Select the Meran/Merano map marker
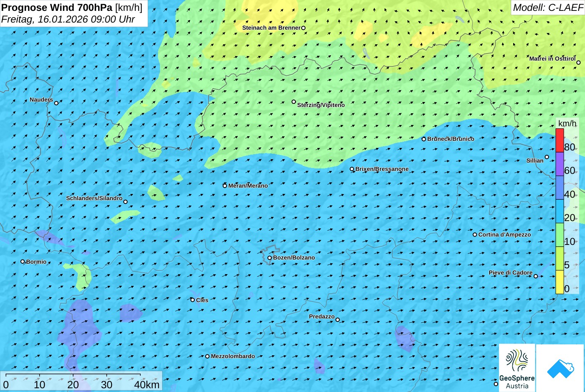 tap(225, 186)
